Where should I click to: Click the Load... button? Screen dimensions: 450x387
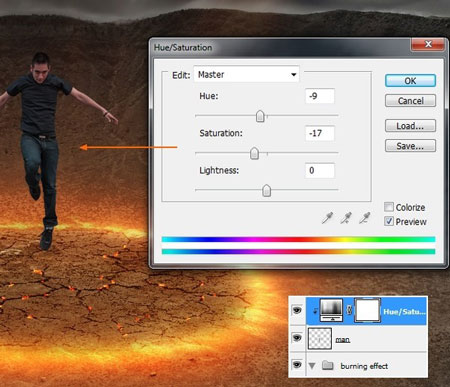coord(410,126)
